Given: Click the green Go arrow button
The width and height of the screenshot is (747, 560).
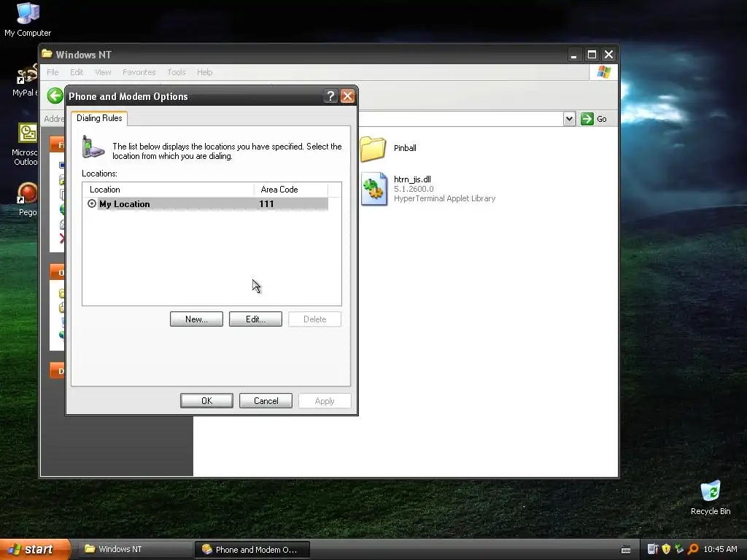Looking at the screenshot, I should [587, 119].
